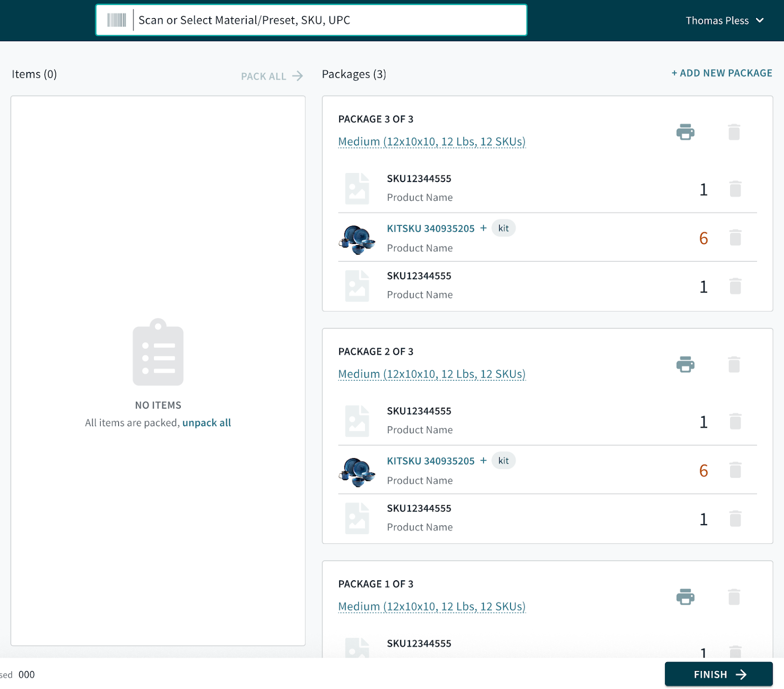Print the label for Package 3 of 3
This screenshot has width=784, height=689.
pyautogui.click(x=686, y=132)
